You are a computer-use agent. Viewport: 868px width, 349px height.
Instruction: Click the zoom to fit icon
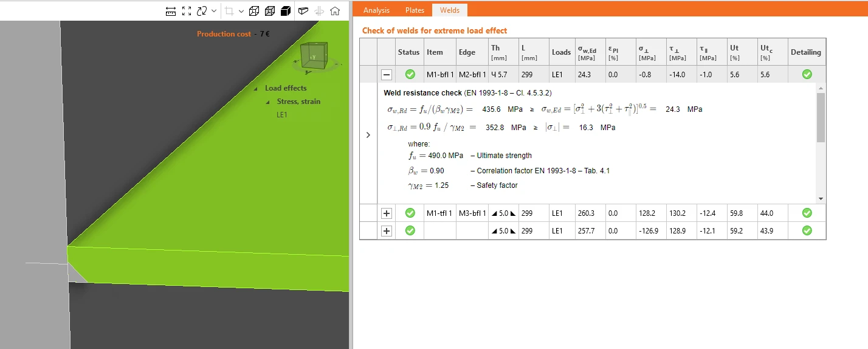(187, 10)
